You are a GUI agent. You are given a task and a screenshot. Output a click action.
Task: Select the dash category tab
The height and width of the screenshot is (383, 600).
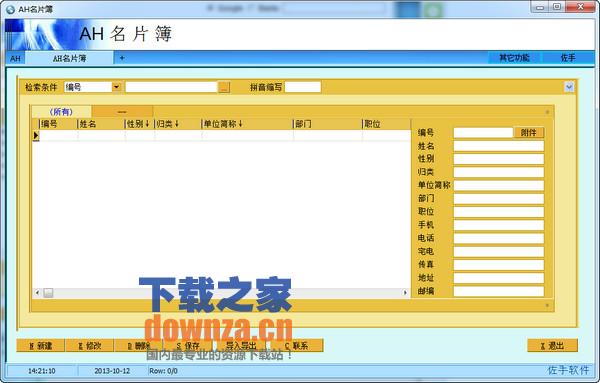click(122, 112)
